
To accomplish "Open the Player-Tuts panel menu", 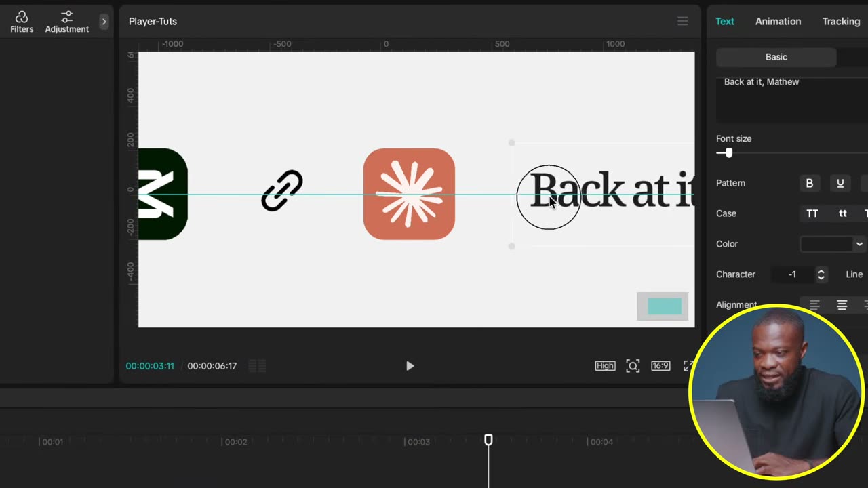I will click(x=683, y=22).
